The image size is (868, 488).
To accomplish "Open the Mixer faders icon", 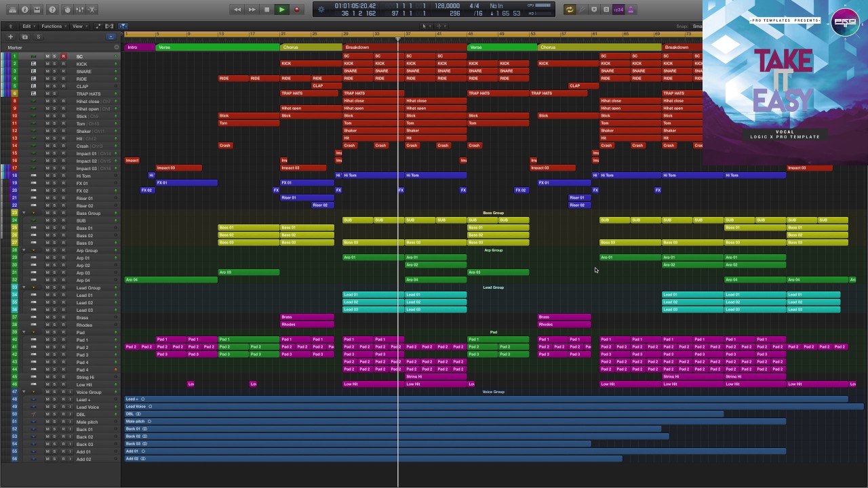I will tap(79, 9).
